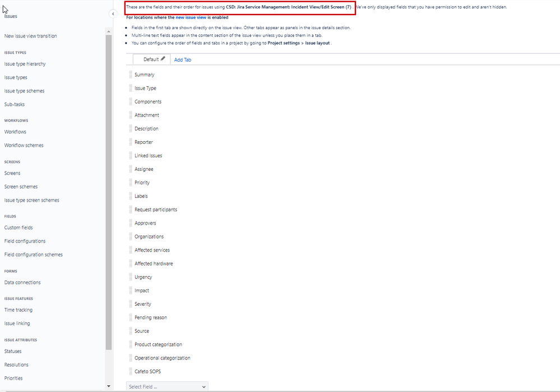This screenshot has height=392, width=560.
Task: Grab the drag handle beside Summary field
Action: [x=131, y=74]
